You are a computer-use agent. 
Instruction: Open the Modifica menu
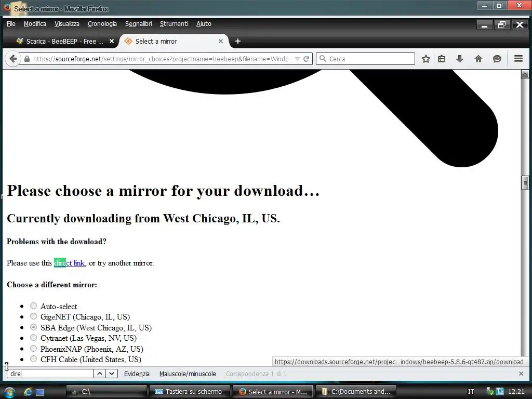(x=35, y=24)
